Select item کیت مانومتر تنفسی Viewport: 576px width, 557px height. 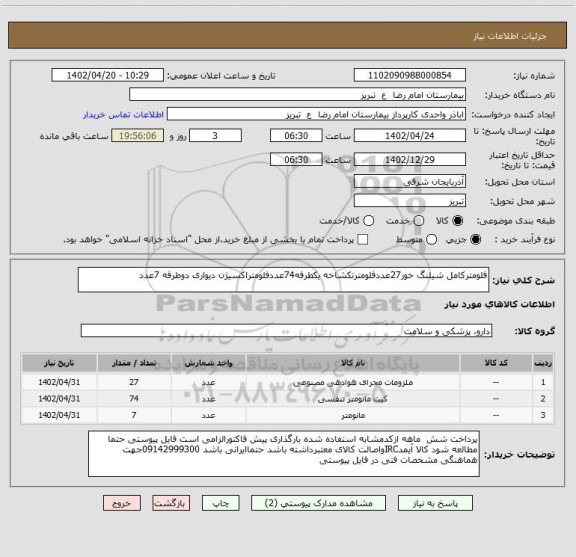coord(353,399)
